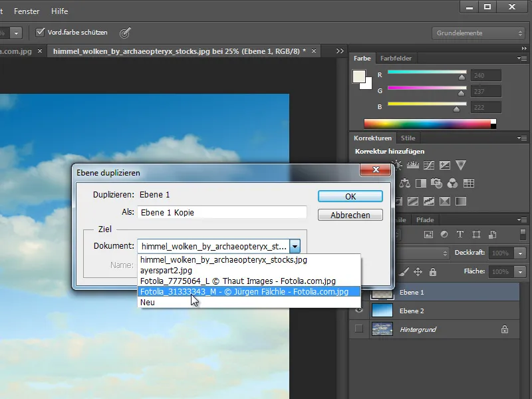Screen dimensions: 532x399
Task: Click the foreground color swatch
Action: click(359, 76)
